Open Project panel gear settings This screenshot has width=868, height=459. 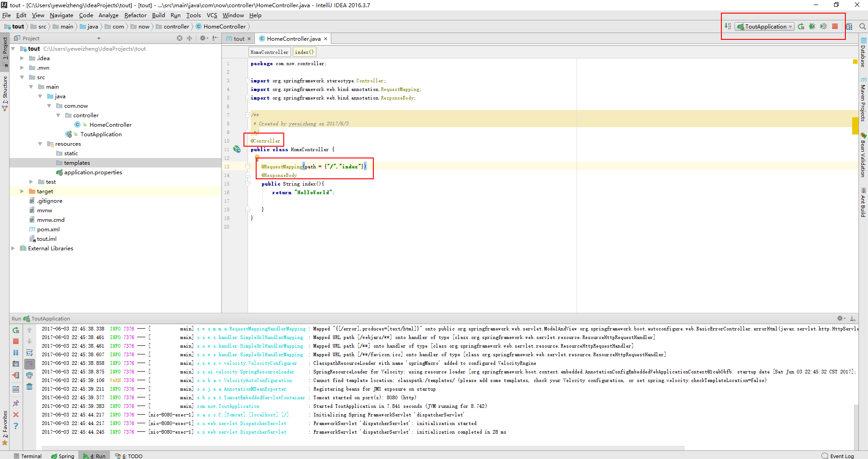tap(204, 38)
